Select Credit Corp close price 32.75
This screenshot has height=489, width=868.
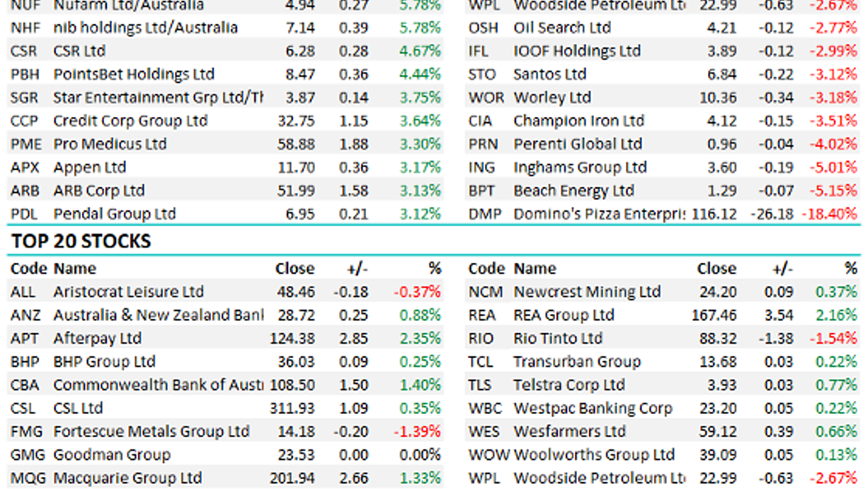(x=296, y=122)
